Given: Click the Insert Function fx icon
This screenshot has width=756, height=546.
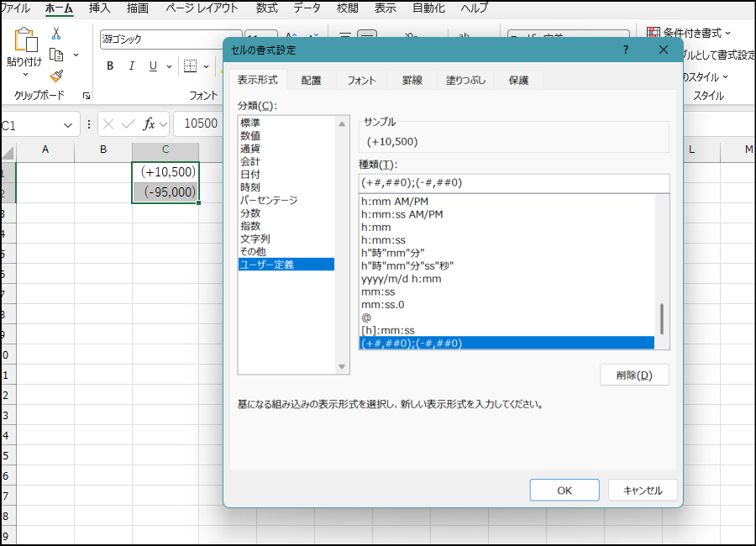Looking at the screenshot, I should pyautogui.click(x=149, y=124).
